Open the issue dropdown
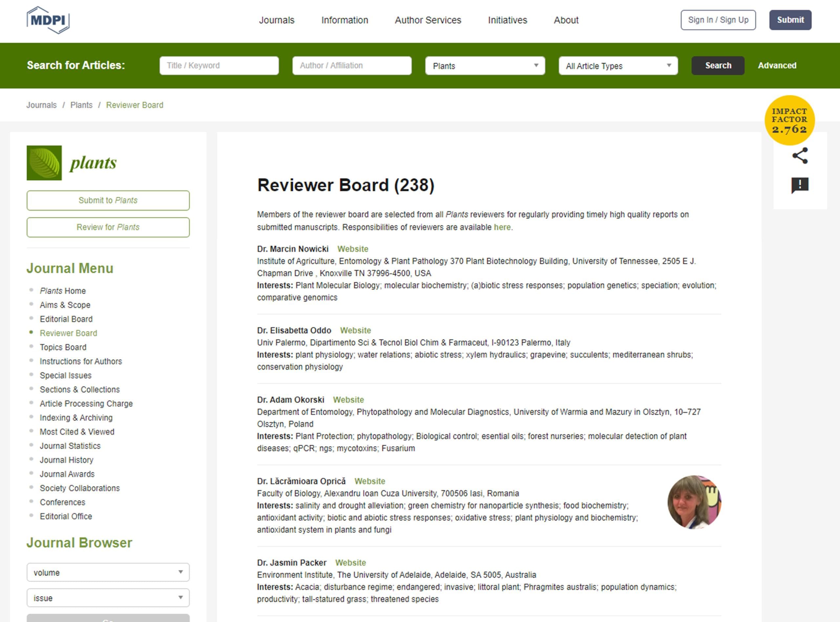 coord(108,598)
